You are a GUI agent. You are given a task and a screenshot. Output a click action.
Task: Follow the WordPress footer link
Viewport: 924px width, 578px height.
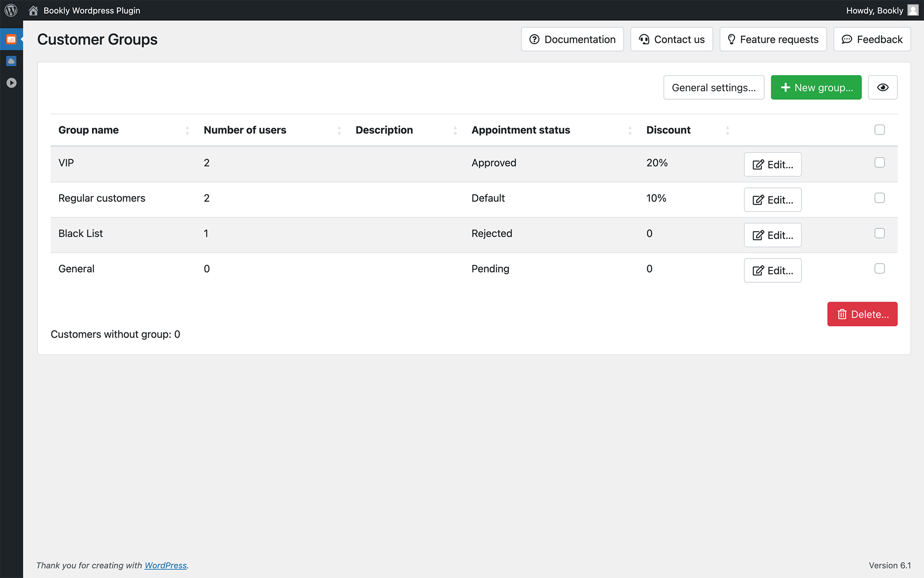(x=166, y=565)
